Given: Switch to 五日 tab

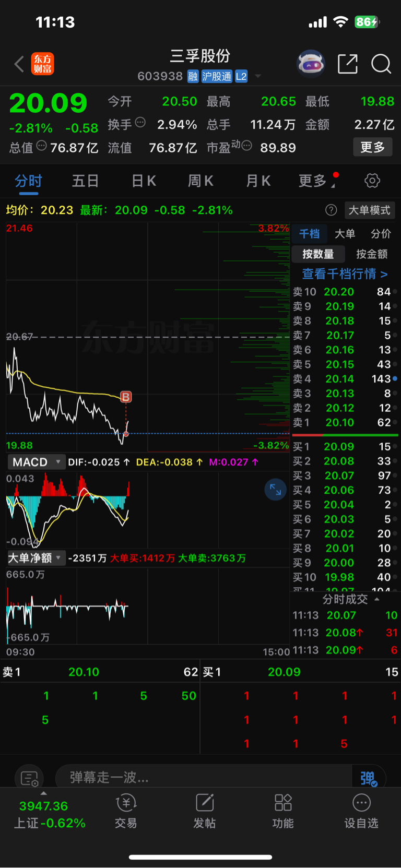Looking at the screenshot, I should click(85, 181).
